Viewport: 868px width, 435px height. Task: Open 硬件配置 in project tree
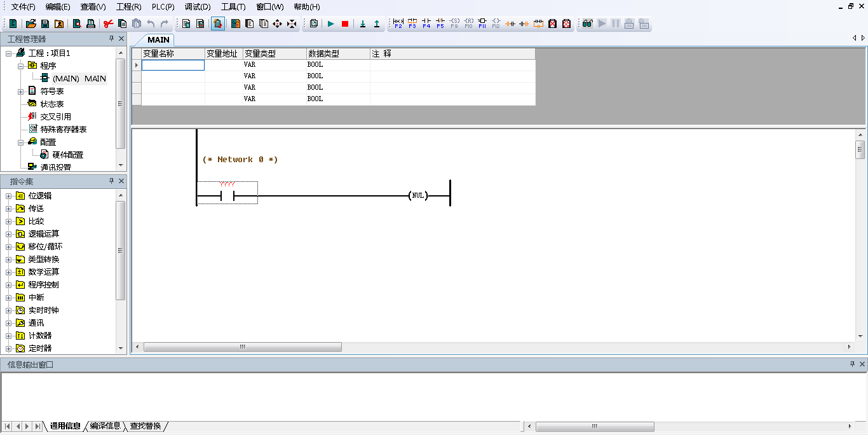67,155
